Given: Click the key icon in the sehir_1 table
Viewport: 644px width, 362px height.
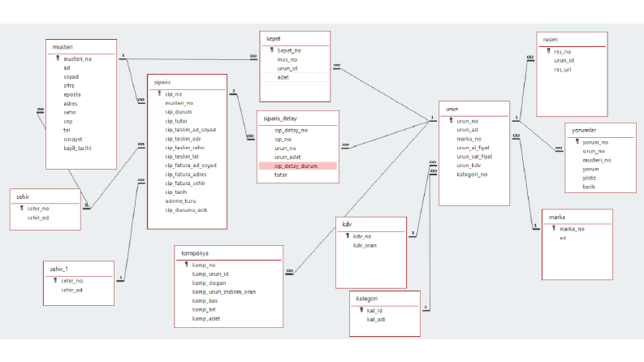Looking at the screenshot, I should 55,280.
